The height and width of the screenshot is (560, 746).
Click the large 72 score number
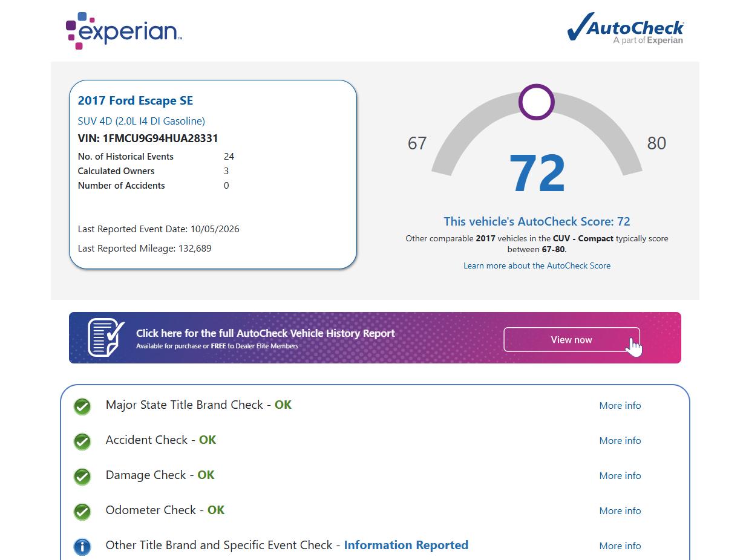(537, 174)
